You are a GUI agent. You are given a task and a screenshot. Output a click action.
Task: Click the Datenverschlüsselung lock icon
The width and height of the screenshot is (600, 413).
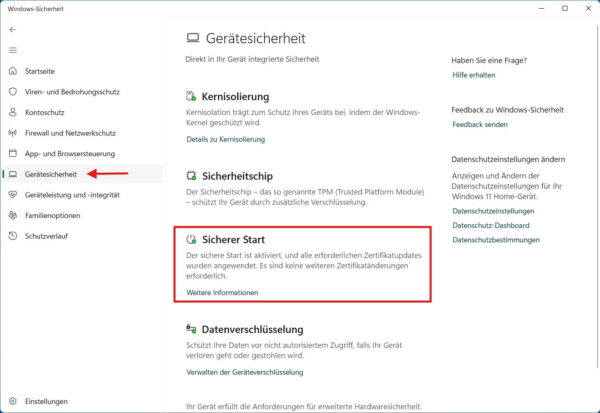point(191,329)
